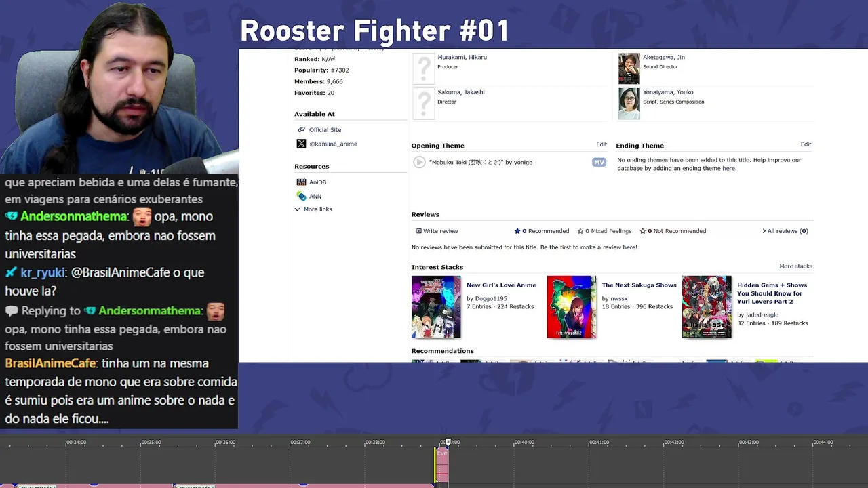The width and height of the screenshot is (868, 488).
Task: Click the 00:40:00 mark on timeline ruler
Action: point(524,443)
